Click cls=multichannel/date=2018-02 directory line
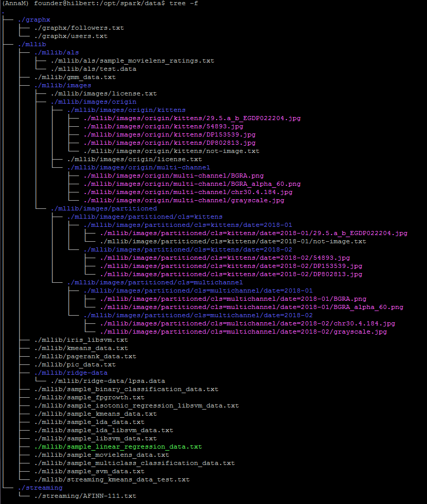The width and height of the screenshot is (427, 504). 198,315
